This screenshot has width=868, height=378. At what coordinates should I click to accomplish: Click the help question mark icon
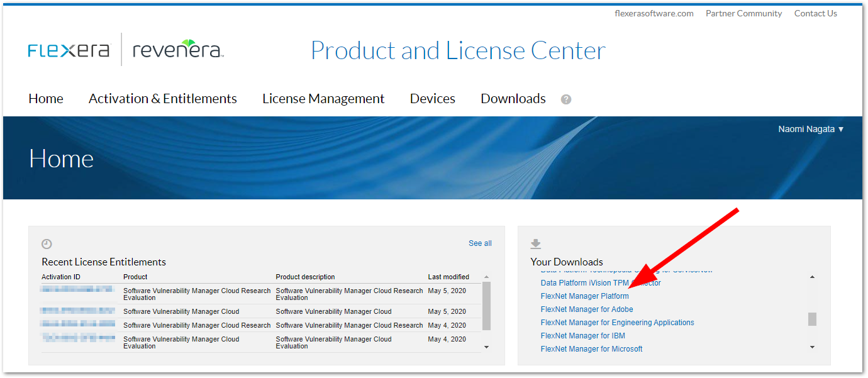[x=566, y=99]
